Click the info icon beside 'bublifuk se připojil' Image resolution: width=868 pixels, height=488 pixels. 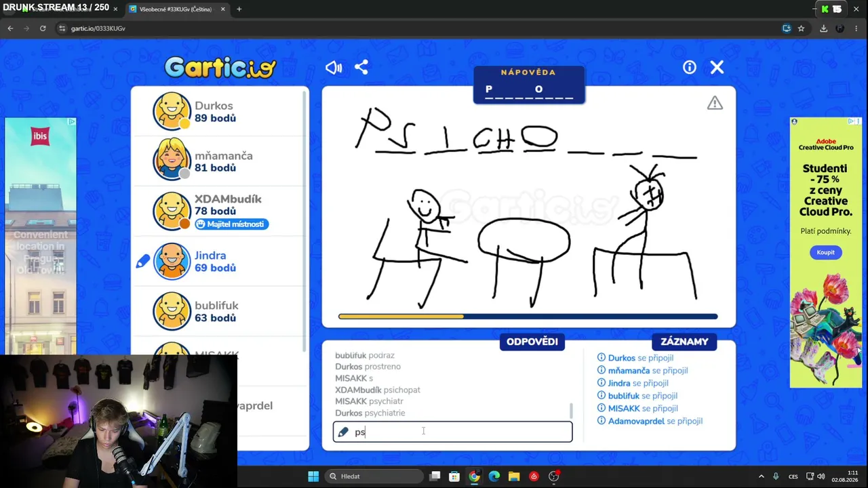(x=601, y=395)
